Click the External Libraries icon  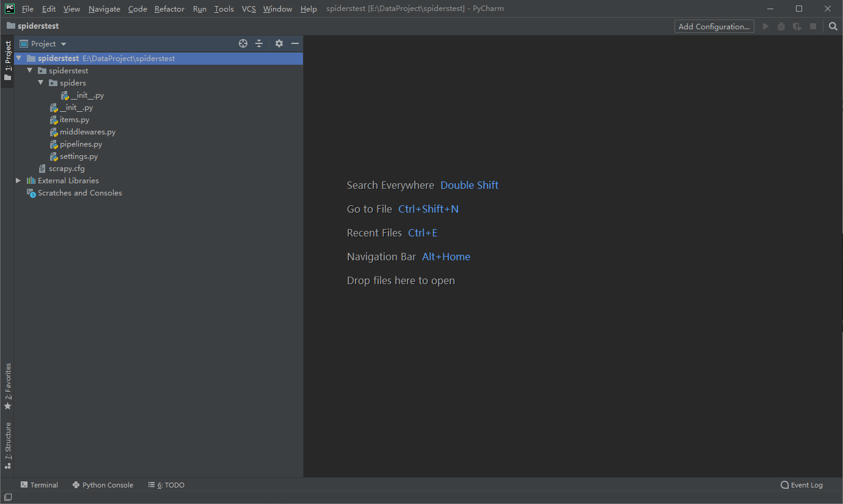(x=31, y=181)
